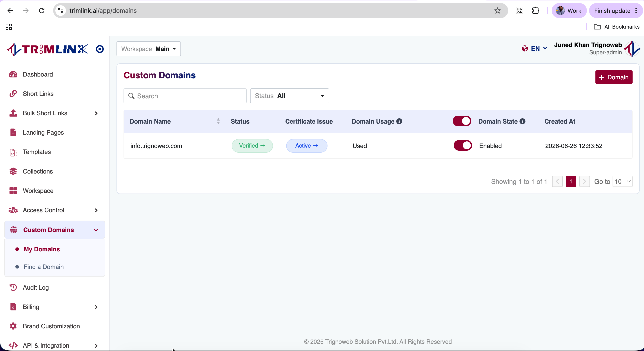Open the page size 10 dropdown
Viewport: 644px width, 351px height.
pyautogui.click(x=622, y=181)
